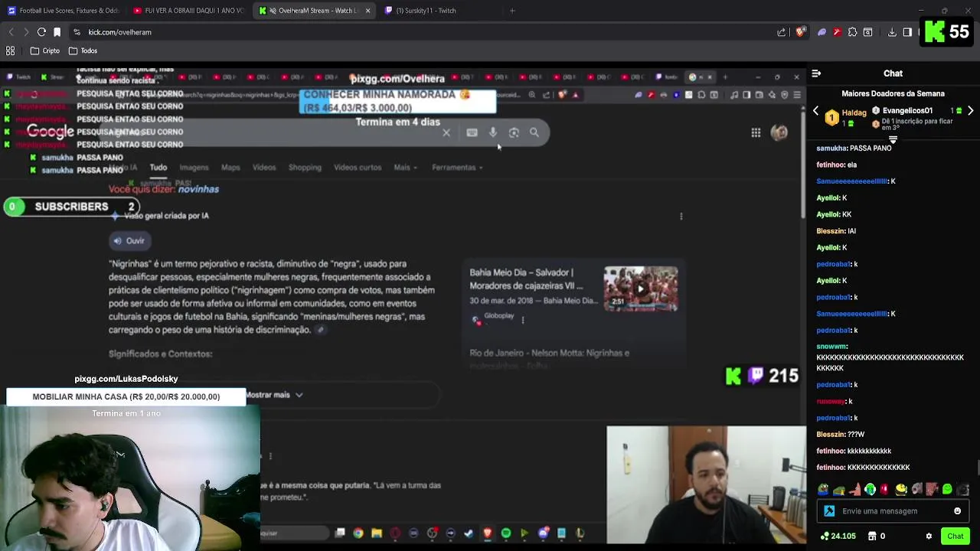Screen dimensions: 980x551
Task: Open the Todos bookmarks folder
Action: (83, 51)
